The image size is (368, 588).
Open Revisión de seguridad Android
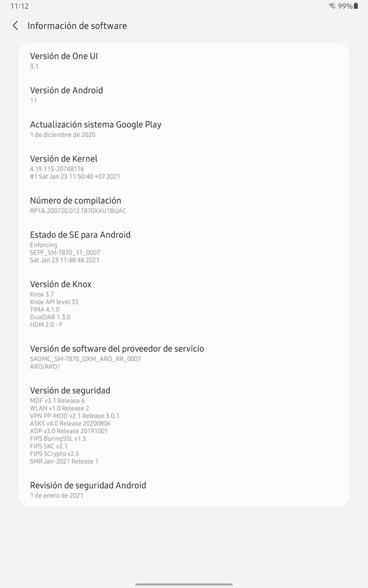tap(183, 490)
